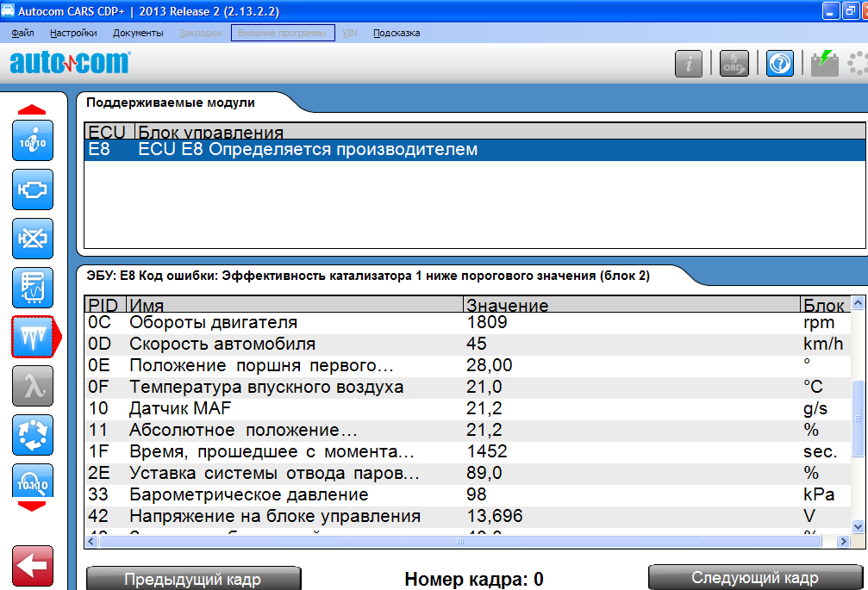Open the blue help question-mark icon

pyautogui.click(x=780, y=64)
